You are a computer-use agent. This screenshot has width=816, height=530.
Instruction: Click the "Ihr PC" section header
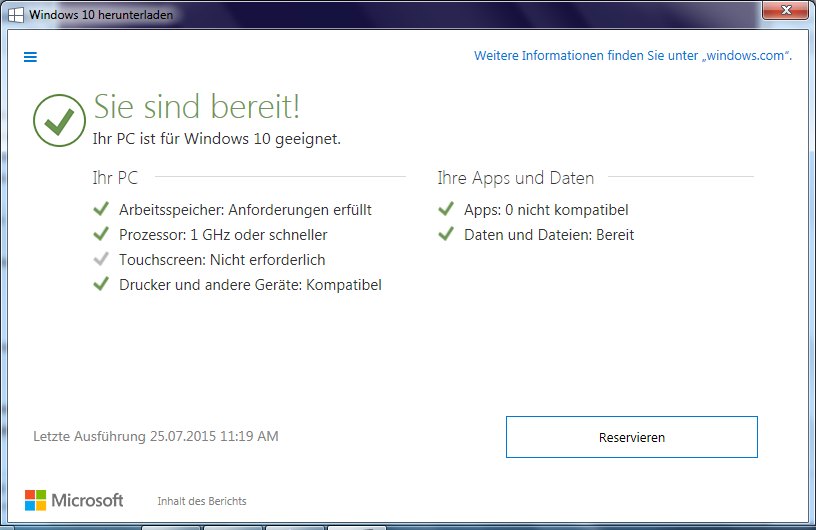(115, 178)
